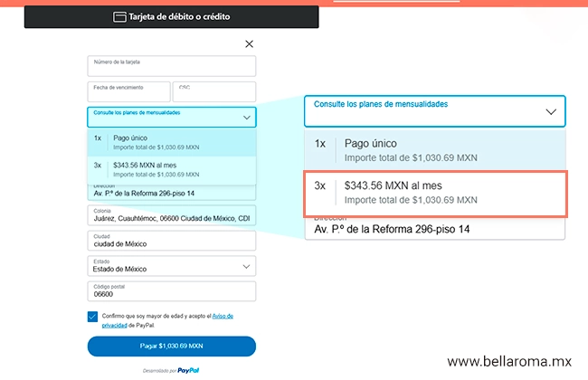Collapse the planes de mensualidades dropdown in form
The height and width of the screenshot is (380, 588).
[172, 117]
